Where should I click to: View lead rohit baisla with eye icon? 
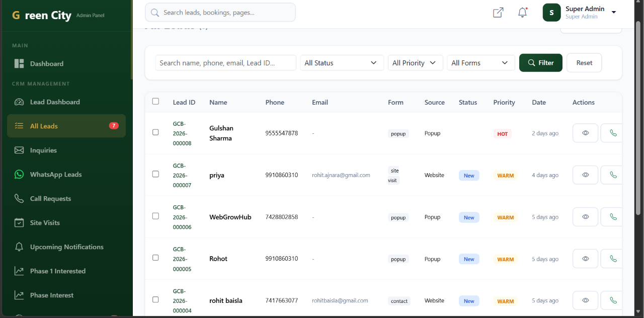click(585, 300)
